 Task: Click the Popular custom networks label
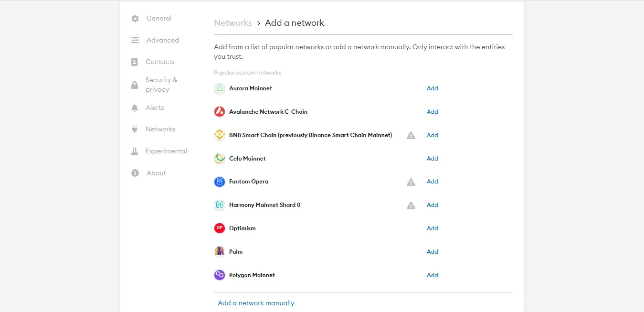248,73
